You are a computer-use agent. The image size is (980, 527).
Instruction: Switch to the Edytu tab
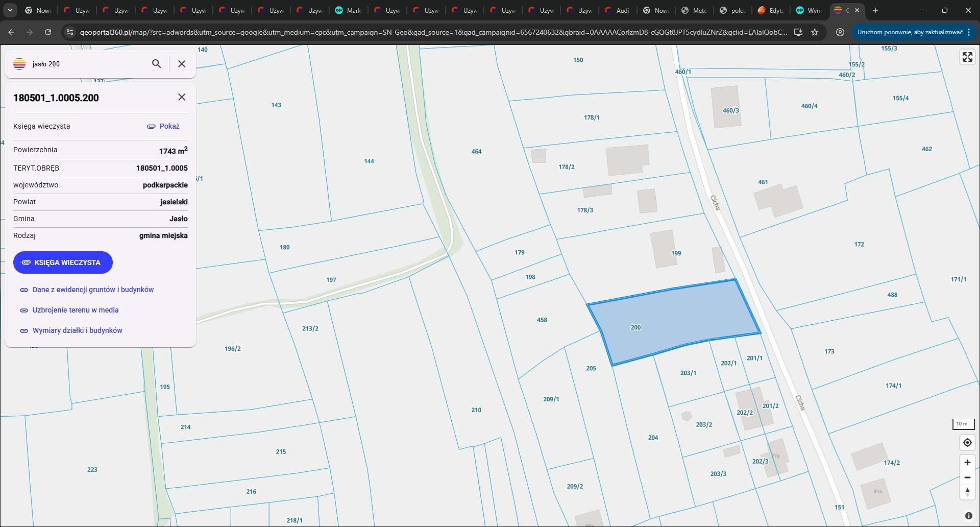click(771, 10)
